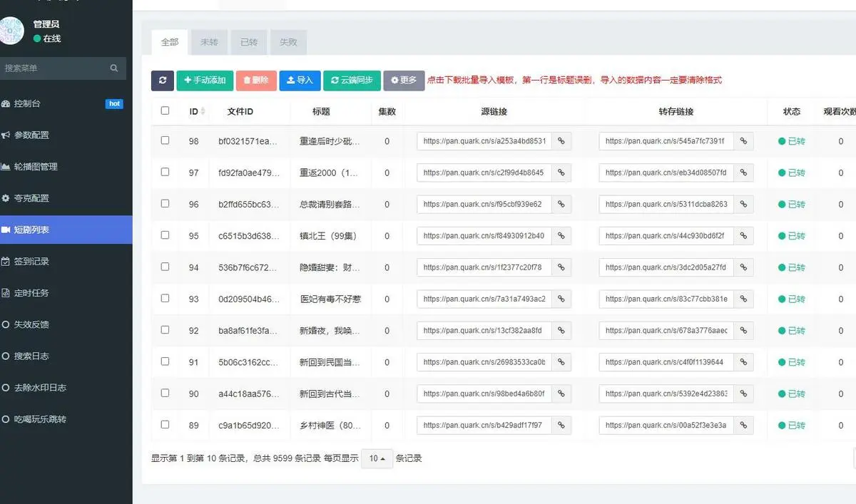856x504 pixels.
Task: Click source link icon for row 95
Action: pos(561,236)
